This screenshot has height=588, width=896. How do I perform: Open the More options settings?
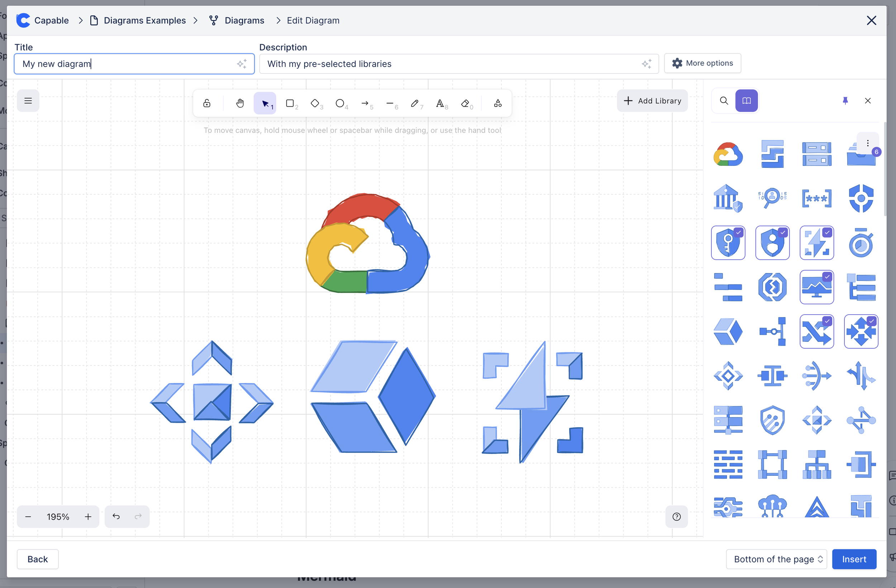click(702, 63)
